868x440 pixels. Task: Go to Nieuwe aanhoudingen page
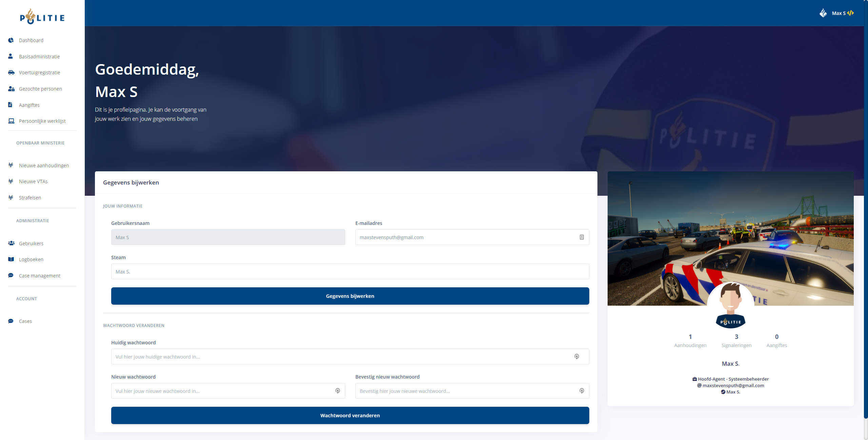coord(44,165)
